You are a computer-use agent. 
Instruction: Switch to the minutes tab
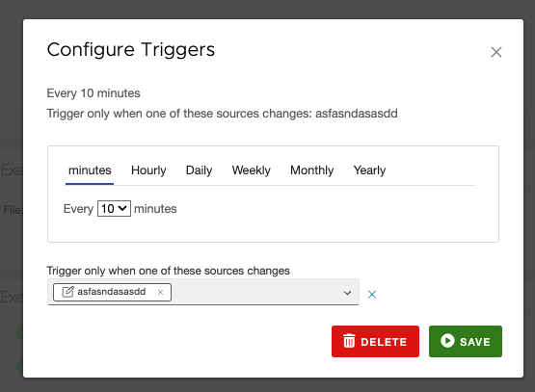tap(90, 170)
